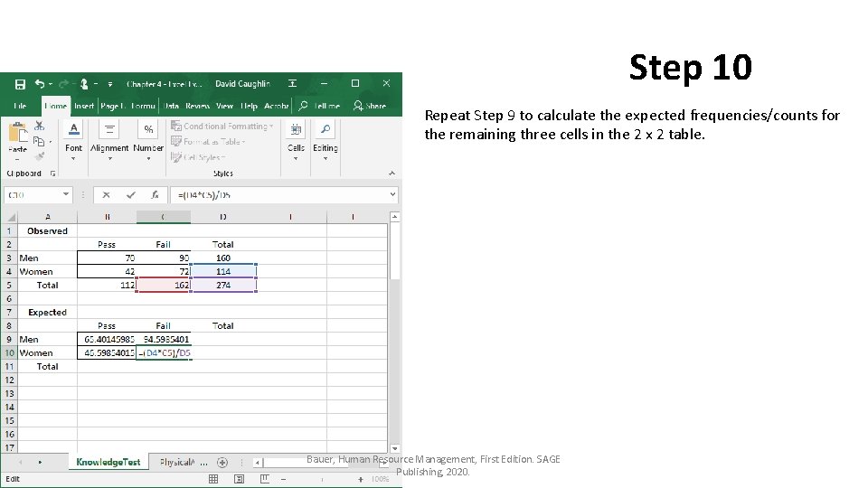Click zoom out minus button
Viewport: 868px width, 488px height.
click(283, 479)
